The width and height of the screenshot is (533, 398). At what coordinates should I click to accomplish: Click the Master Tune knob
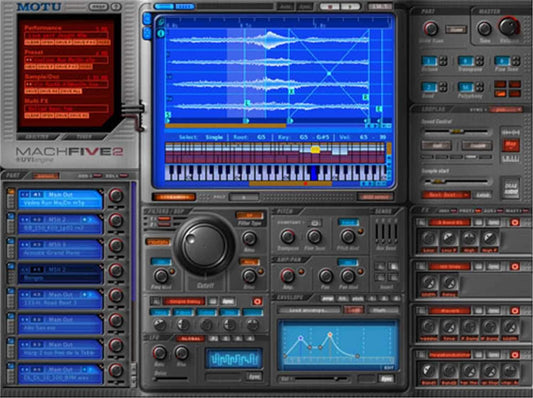click(484, 29)
